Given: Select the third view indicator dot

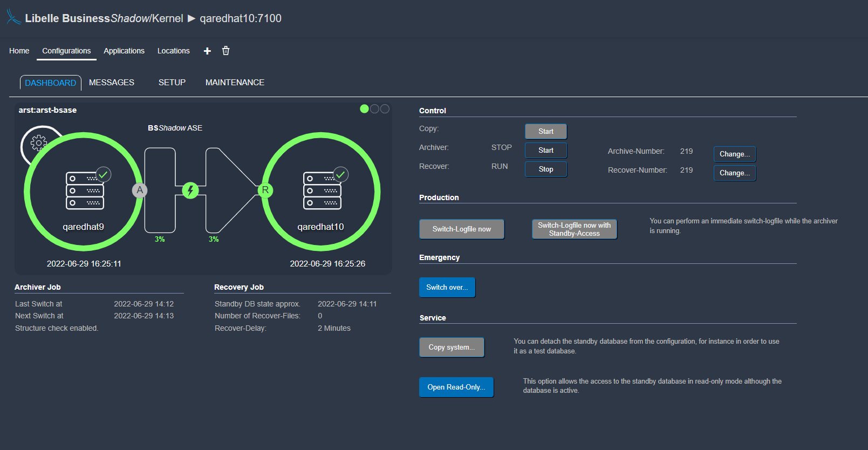Looking at the screenshot, I should click(x=385, y=109).
